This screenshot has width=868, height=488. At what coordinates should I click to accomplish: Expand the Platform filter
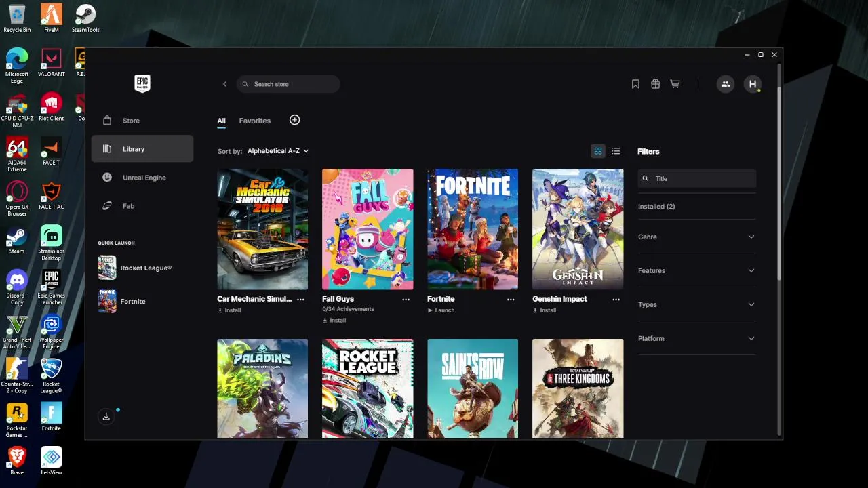(x=696, y=338)
